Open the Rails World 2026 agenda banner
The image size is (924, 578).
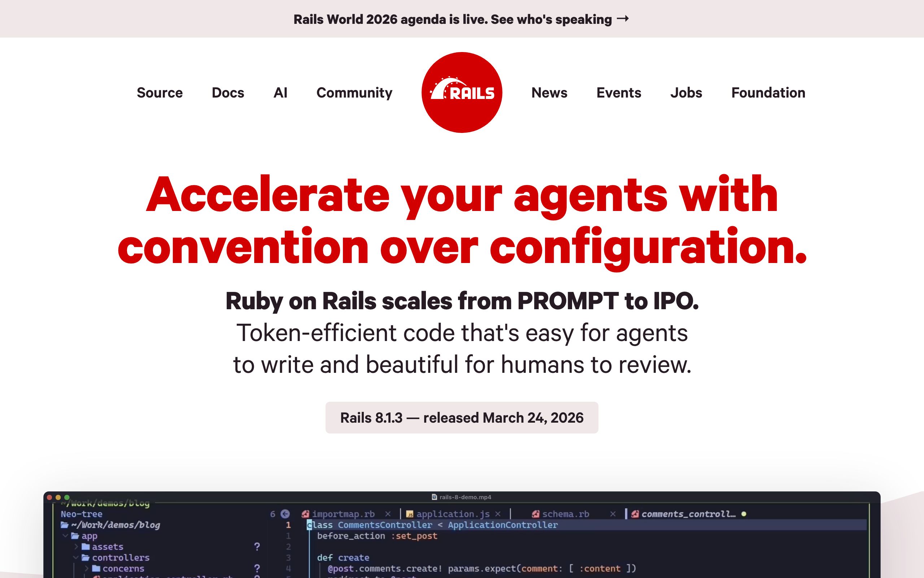point(461,19)
